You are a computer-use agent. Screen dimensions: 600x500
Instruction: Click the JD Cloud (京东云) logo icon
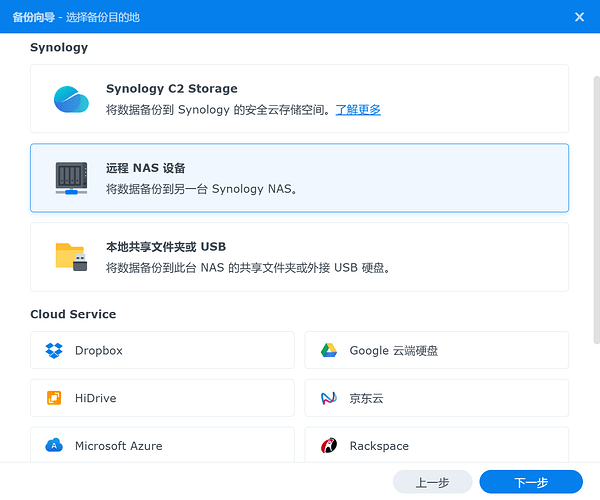point(329,398)
